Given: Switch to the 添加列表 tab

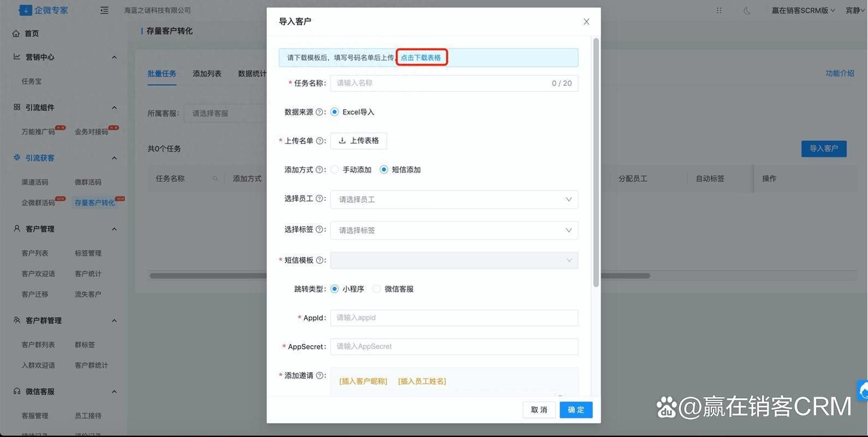Looking at the screenshot, I should point(207,73).
